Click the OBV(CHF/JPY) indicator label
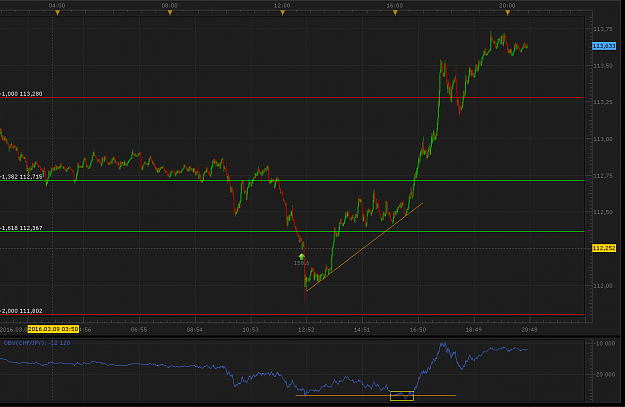The height and width of the screenshot is (407, 625). pos(37,343)
